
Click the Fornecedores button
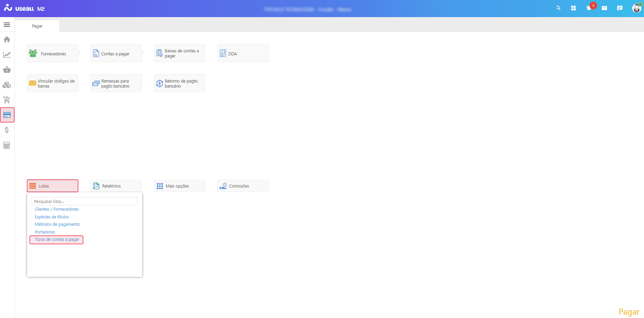coord(53,53)
